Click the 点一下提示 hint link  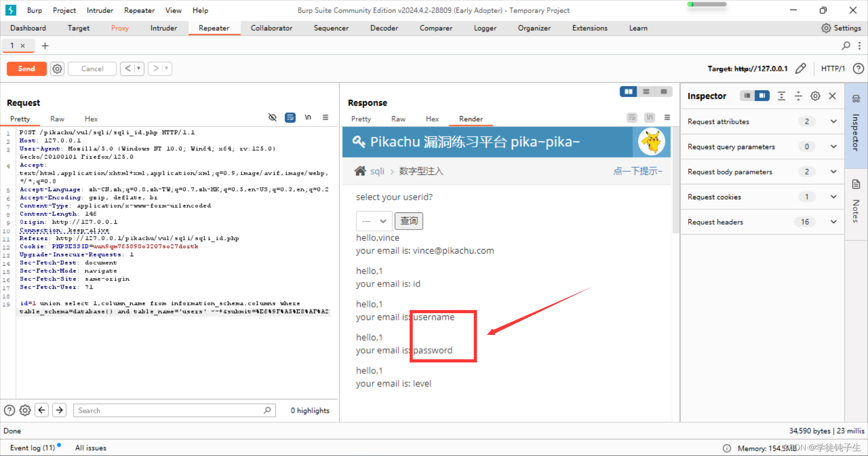(x=638, y=171)
